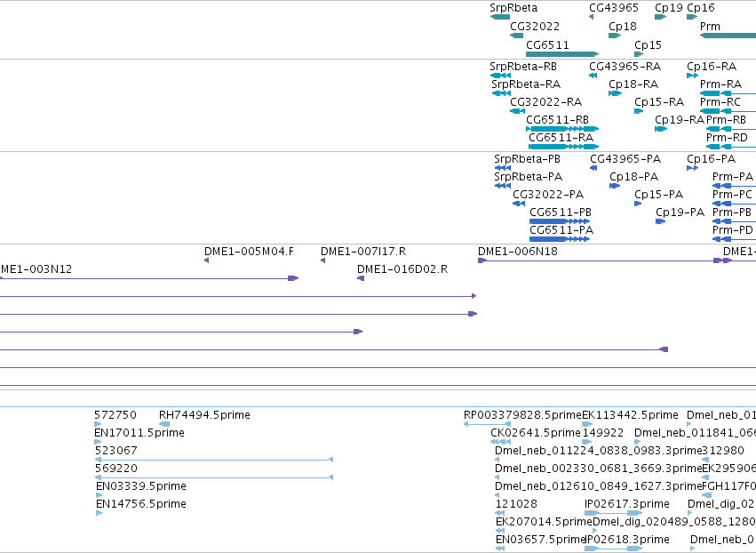Click the RP003379828.5prime EST label
Image resolution: width=756 pixels, height=553 pixels.
click(522, 415)
